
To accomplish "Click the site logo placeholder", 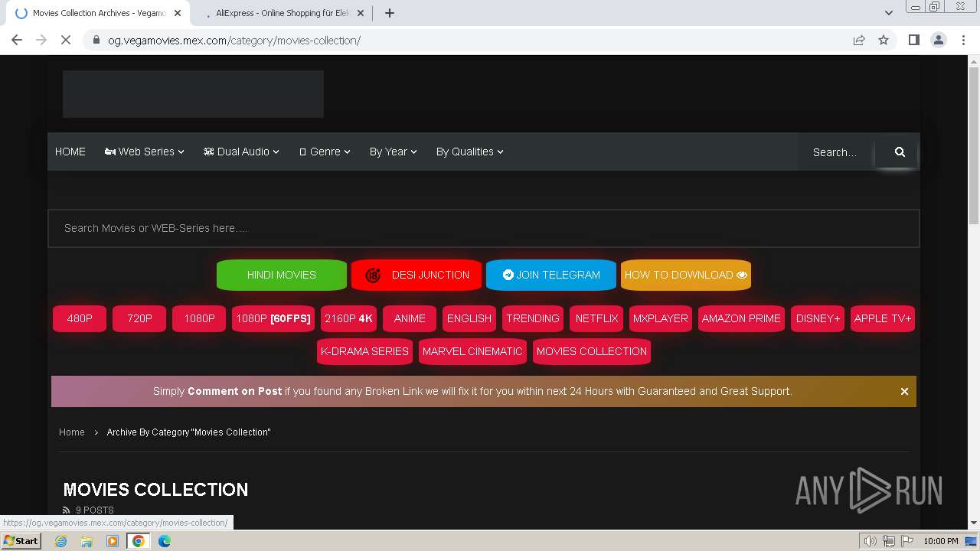I will (193, 94).
